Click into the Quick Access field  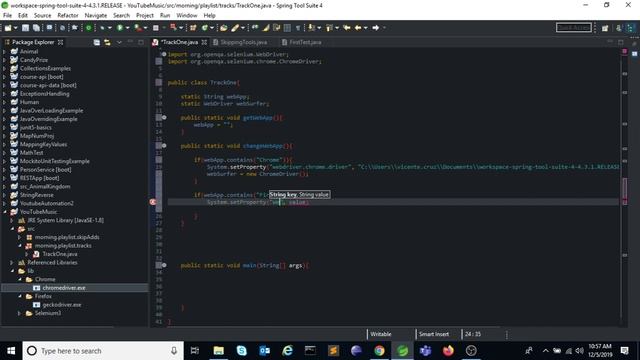[x=574, y=27]
